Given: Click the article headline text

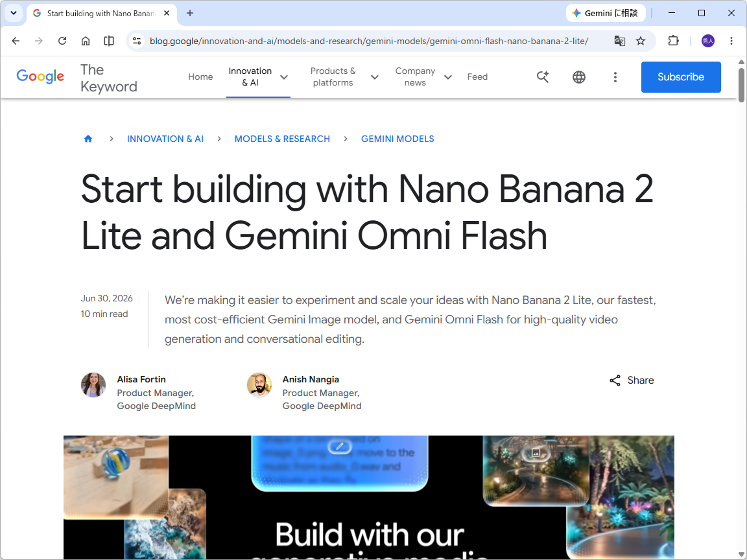Looking at the screenshot, I should coord(367,212).
